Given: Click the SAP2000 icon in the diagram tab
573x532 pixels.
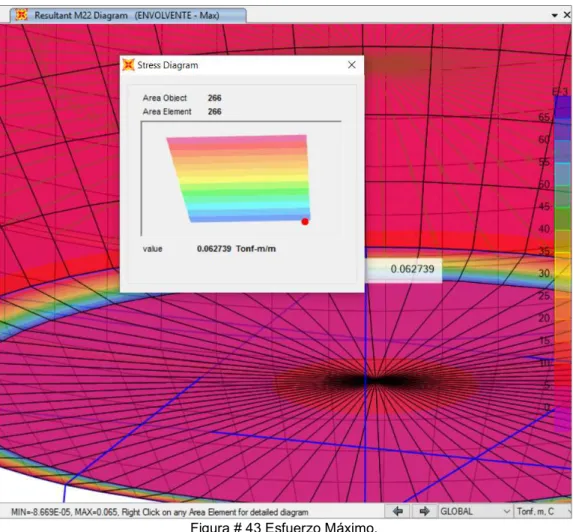Looking at the screenshot, I should tap(22, 15).
